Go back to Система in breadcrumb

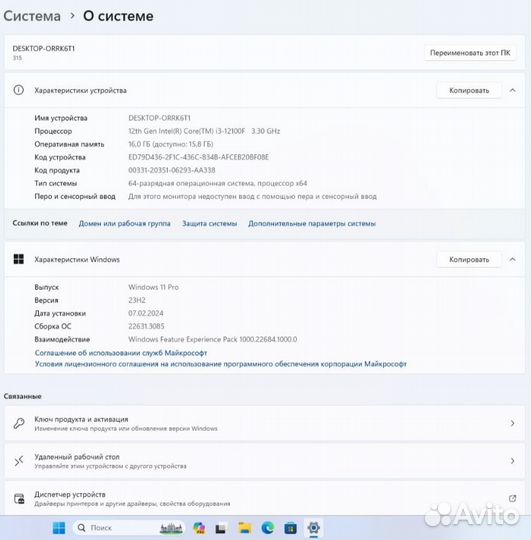coord(32,16)
